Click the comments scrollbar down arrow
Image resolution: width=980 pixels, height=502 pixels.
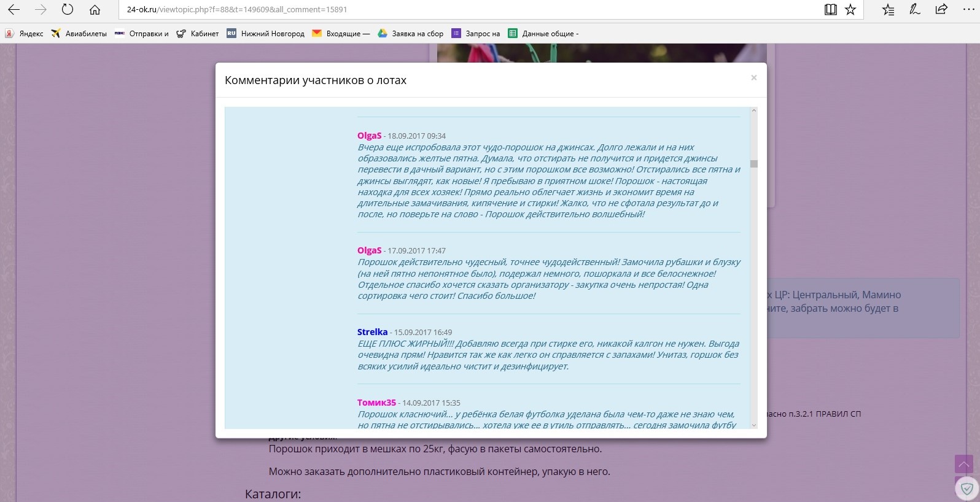coord(754,425)
